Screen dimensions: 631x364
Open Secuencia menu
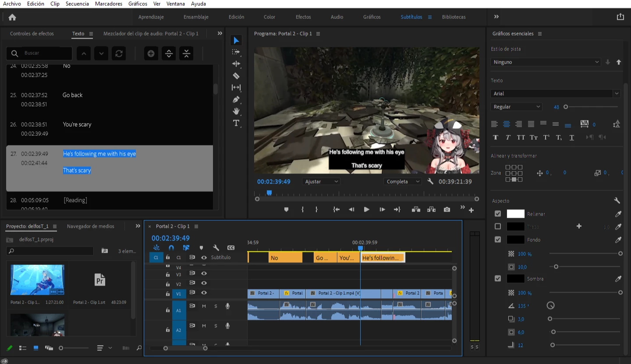(77, 4)
